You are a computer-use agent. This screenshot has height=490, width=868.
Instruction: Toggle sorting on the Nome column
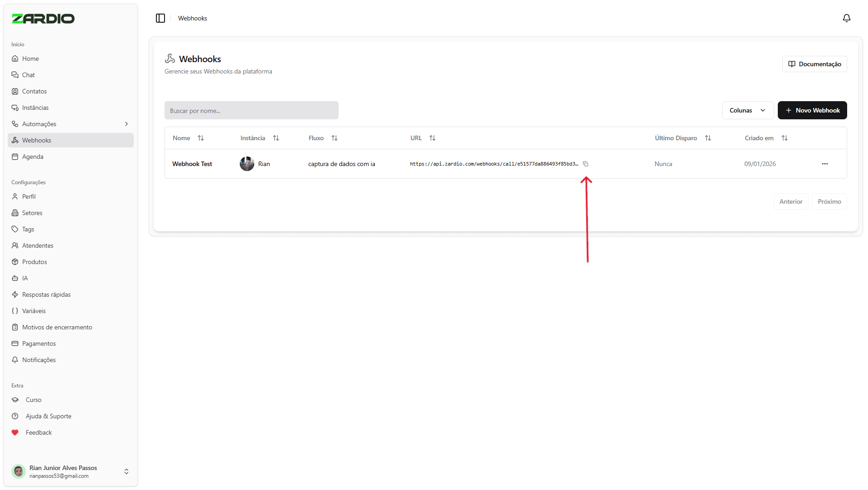(201, 137)
